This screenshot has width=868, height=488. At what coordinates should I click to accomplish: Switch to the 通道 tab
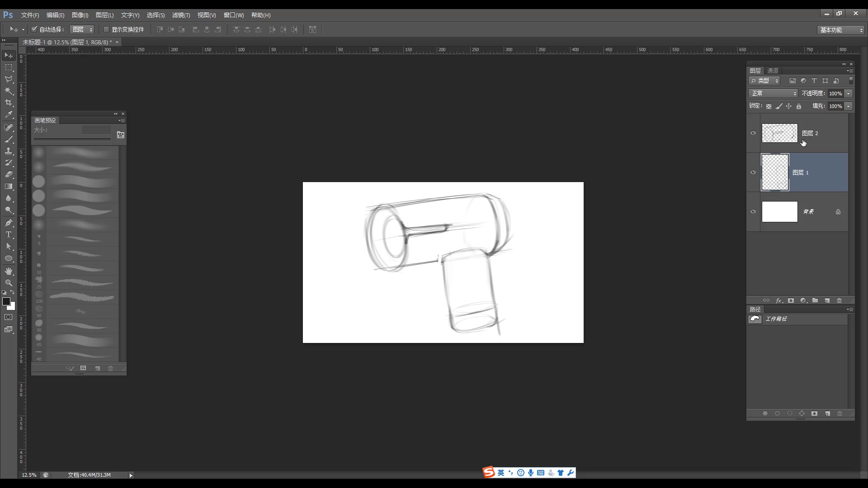[773, 70]
